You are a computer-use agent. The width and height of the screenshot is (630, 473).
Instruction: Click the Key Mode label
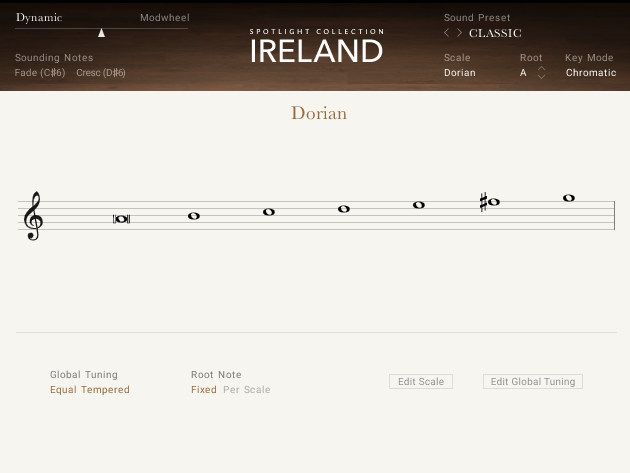pyautogui.click(x=589, y=58)
